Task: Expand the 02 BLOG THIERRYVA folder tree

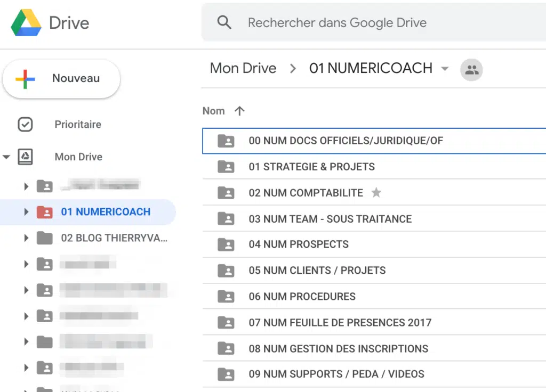Action: coord(26,238)
